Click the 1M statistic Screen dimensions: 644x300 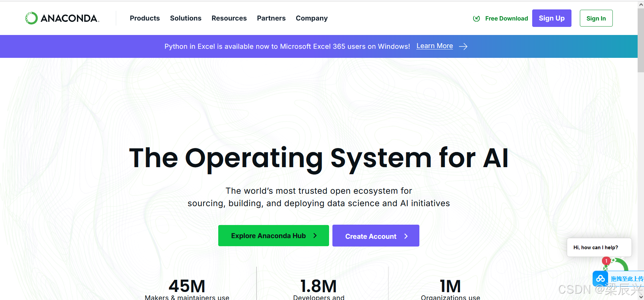(x=450, y=286)
